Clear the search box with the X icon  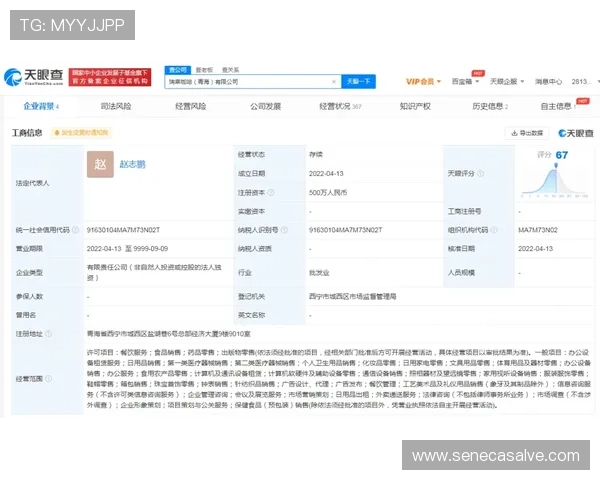point(334,82)
